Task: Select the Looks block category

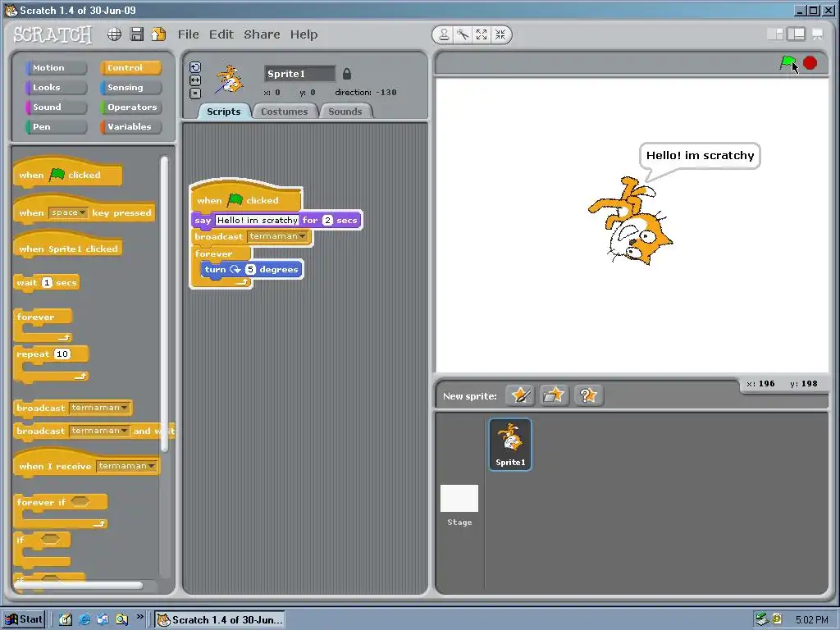Action: tap(56, 87)
